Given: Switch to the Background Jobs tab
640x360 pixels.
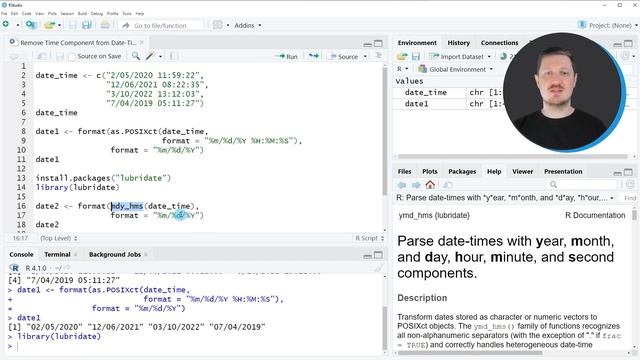Looking at the screenshot, I should (115, 254).
